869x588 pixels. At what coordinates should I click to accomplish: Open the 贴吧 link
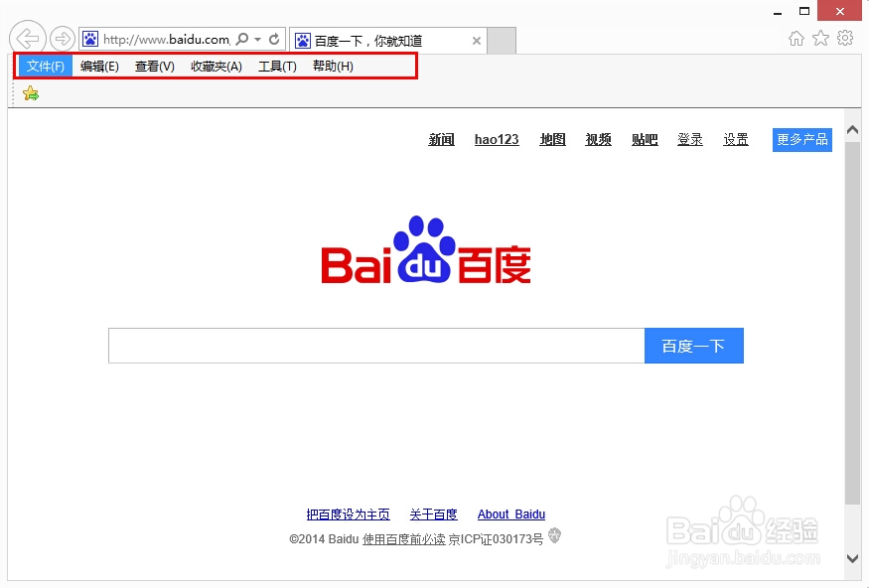(645, 140)
